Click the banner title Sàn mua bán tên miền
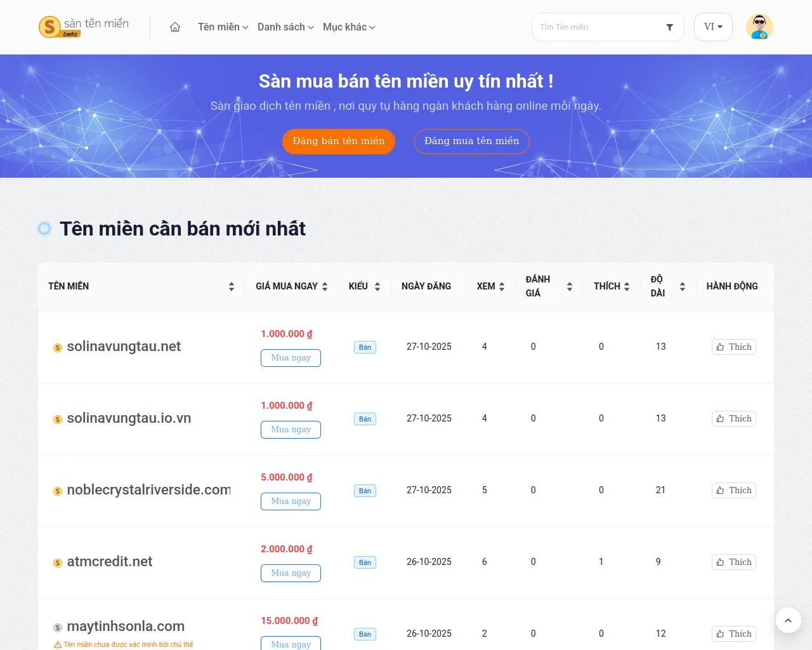The height and width of the screenshot is (650, 812). click(405, 81)
